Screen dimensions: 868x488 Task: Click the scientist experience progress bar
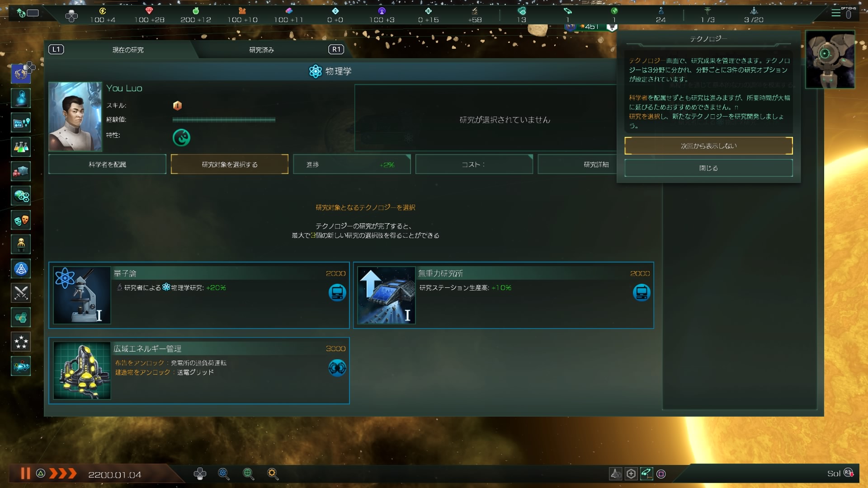[224, 120]
